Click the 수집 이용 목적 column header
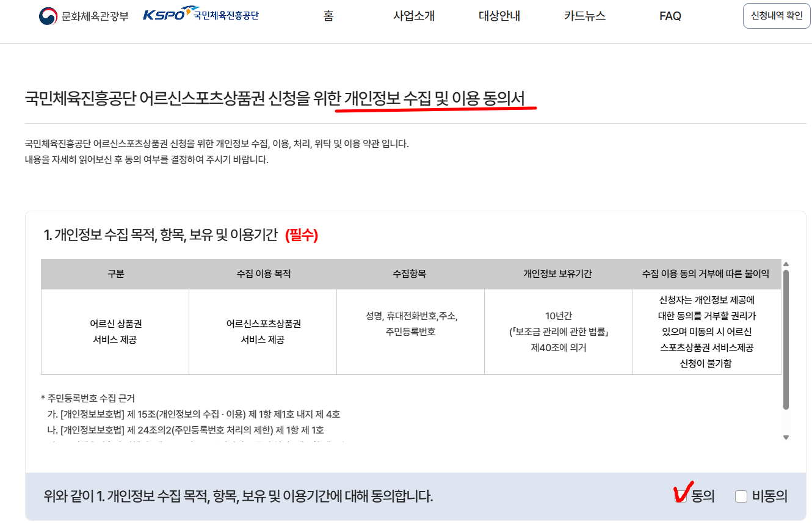The height and width of the screenshot is (530, 812). (263, 274)
